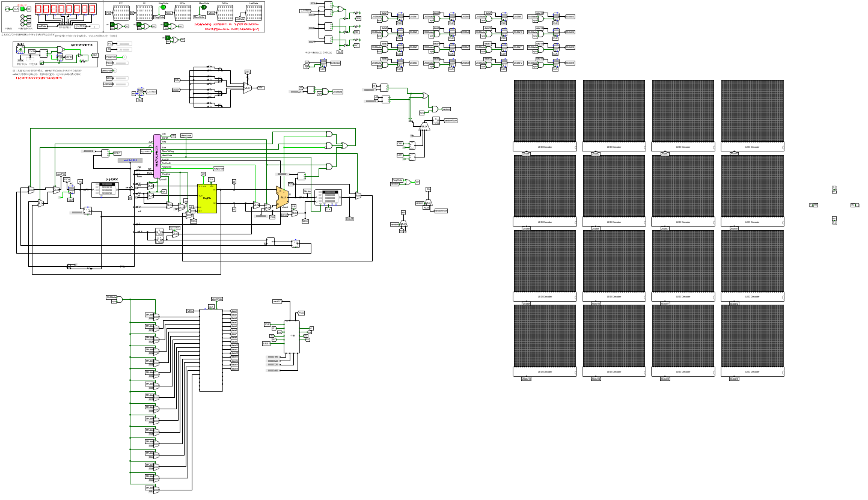Select the orange ALU component
This screenshot has width=868, height=500.
point(283,197)
